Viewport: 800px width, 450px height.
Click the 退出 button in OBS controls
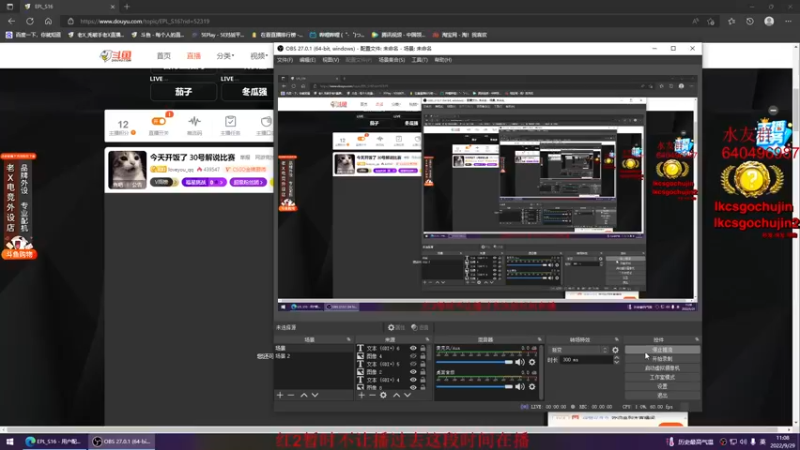click(x=662, y=395)
